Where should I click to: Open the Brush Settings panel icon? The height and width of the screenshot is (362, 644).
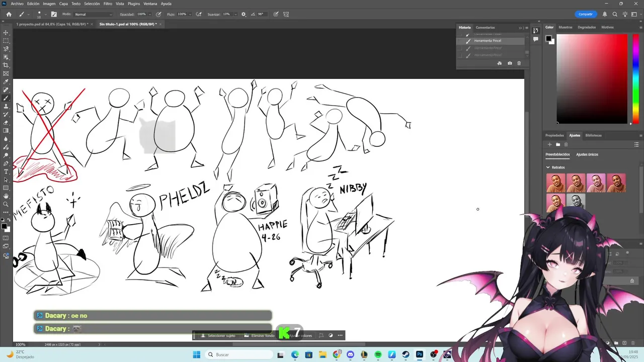(x=54, y=14)
